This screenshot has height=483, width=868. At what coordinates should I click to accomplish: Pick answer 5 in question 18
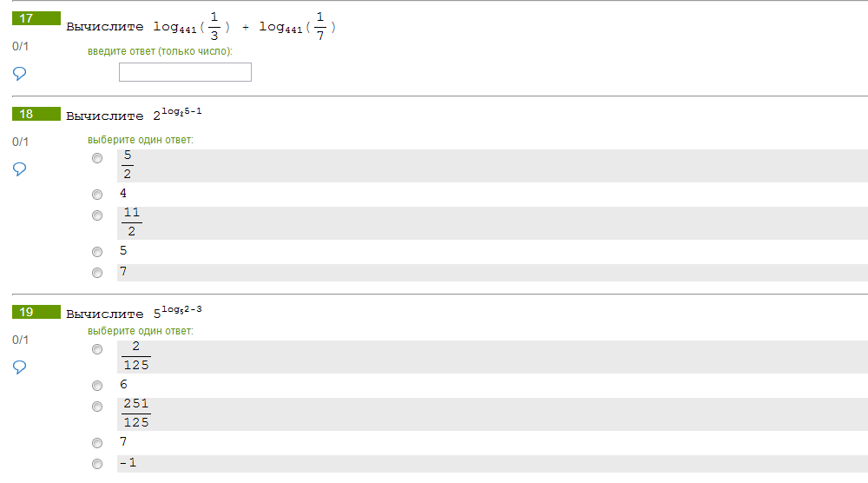tap(97, 252)
